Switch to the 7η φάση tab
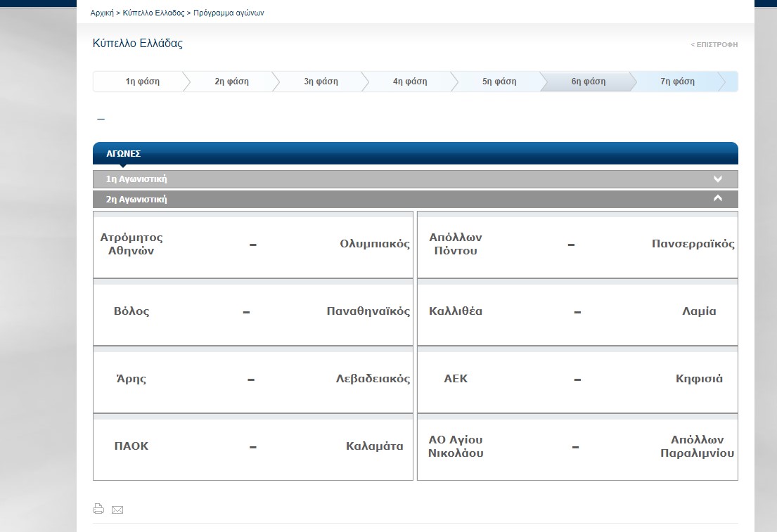Screen dimensions: 777x532 point(677,82)
